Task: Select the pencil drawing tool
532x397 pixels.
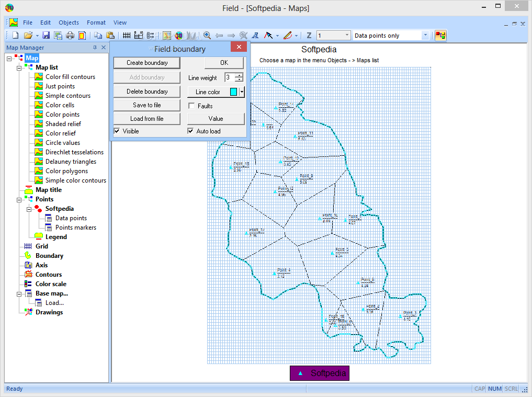Action: pyautogui.click(x=288, y=35)
